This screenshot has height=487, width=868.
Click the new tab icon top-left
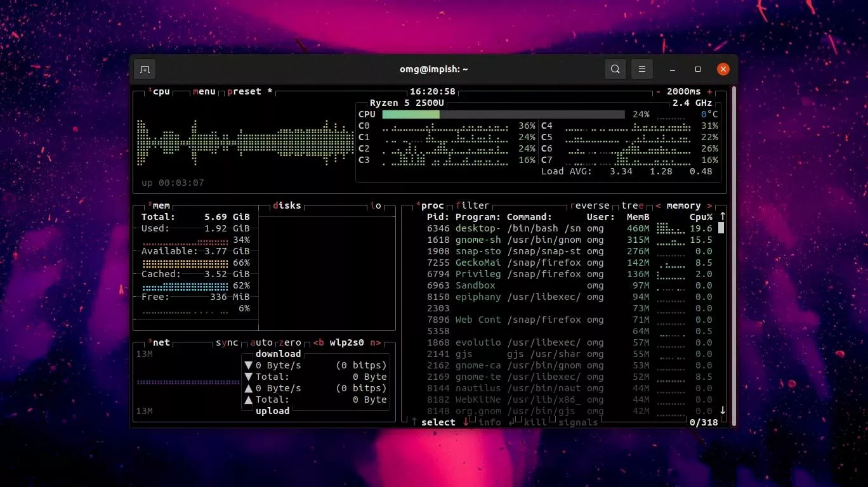coord(145,69)
